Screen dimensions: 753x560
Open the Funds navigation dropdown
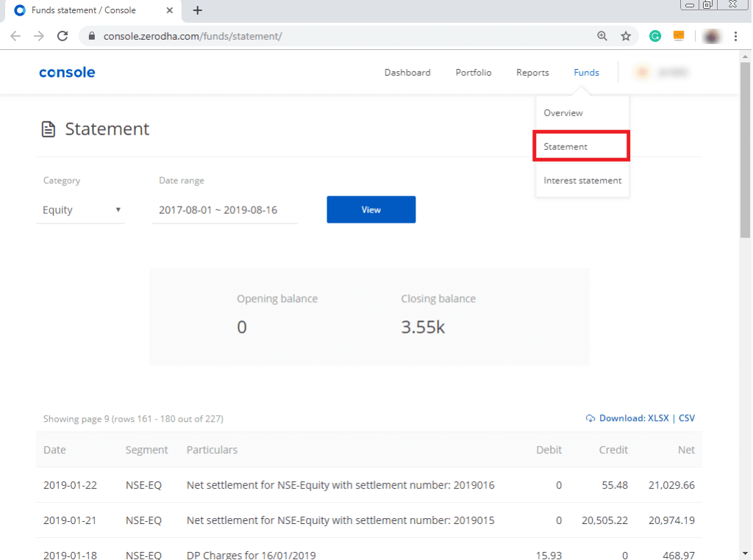click(x=586, y=72)
